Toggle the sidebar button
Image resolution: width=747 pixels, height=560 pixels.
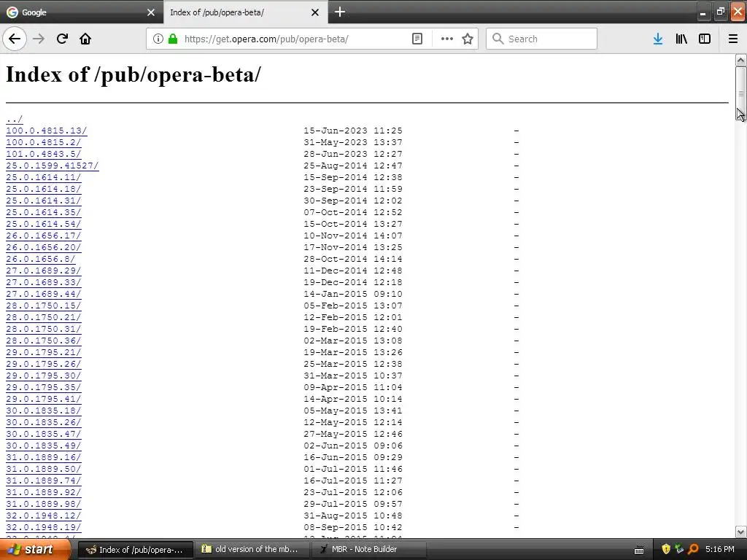coord(705,39)
